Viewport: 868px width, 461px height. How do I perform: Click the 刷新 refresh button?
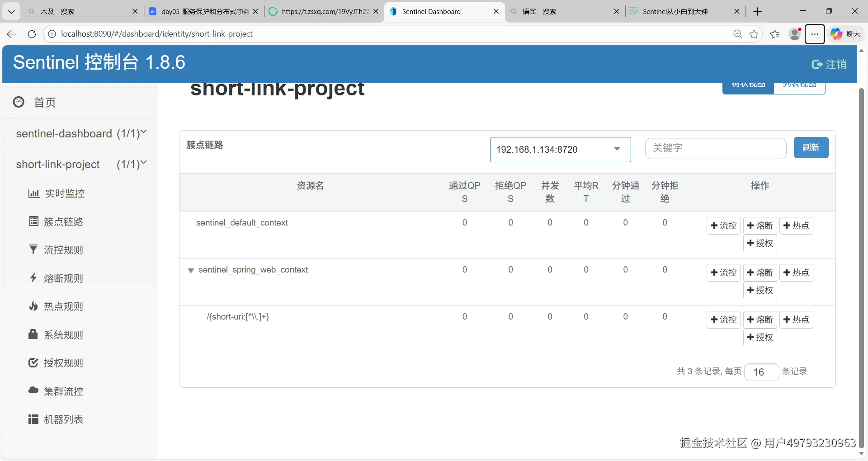coord(811,148)
